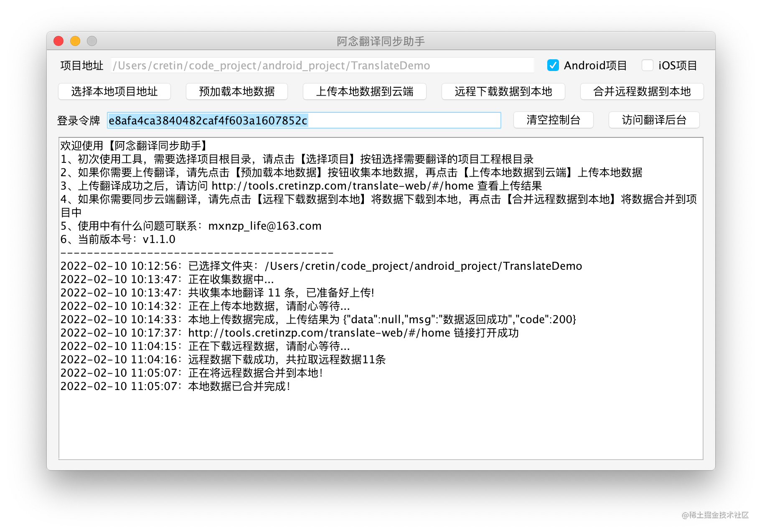Minimize window with yellow button

75,41
